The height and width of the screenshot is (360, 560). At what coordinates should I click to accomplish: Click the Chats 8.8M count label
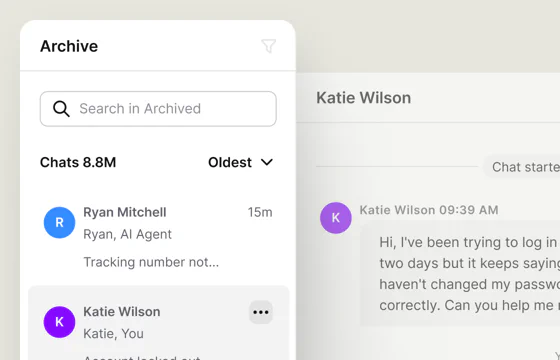(78, 162)
